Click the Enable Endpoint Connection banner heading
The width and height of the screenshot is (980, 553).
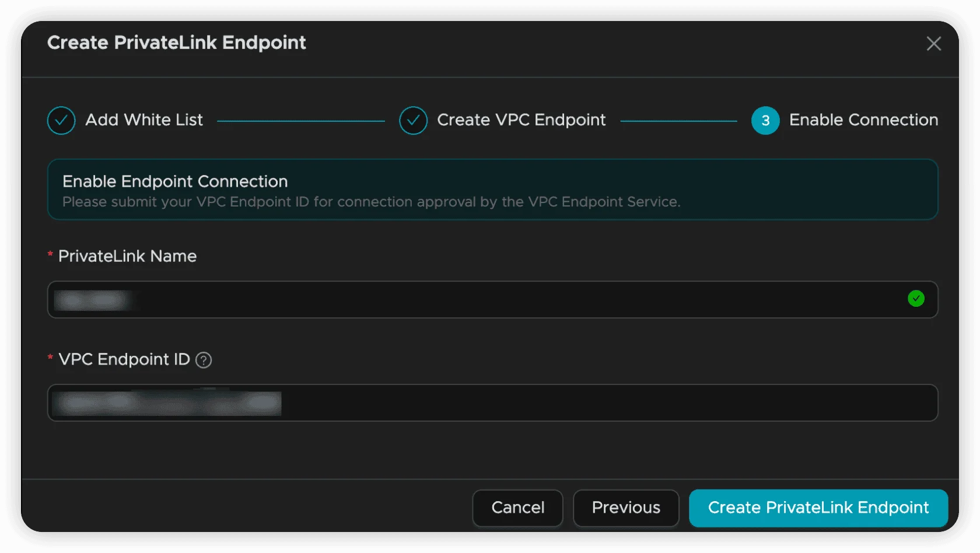coord(175,181)
